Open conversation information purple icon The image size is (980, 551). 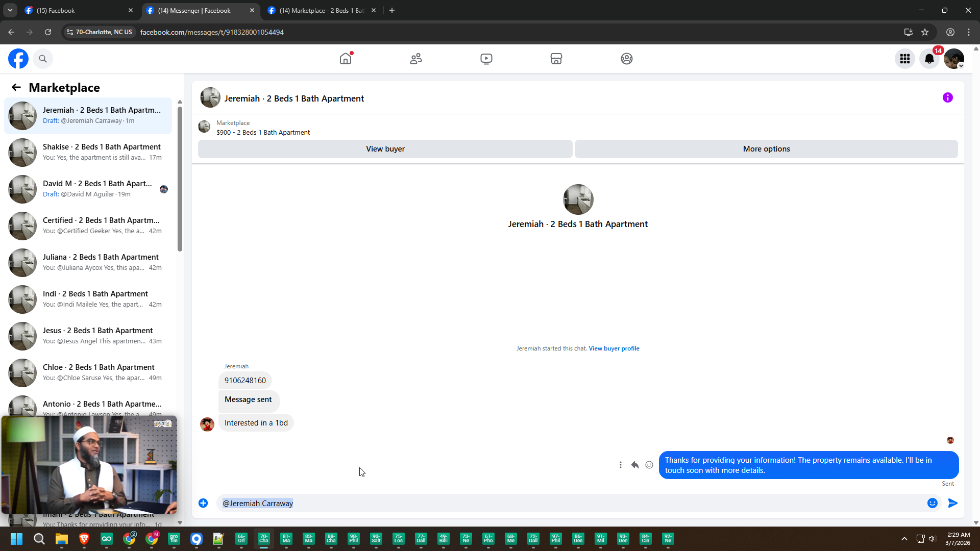click(948, 97)
